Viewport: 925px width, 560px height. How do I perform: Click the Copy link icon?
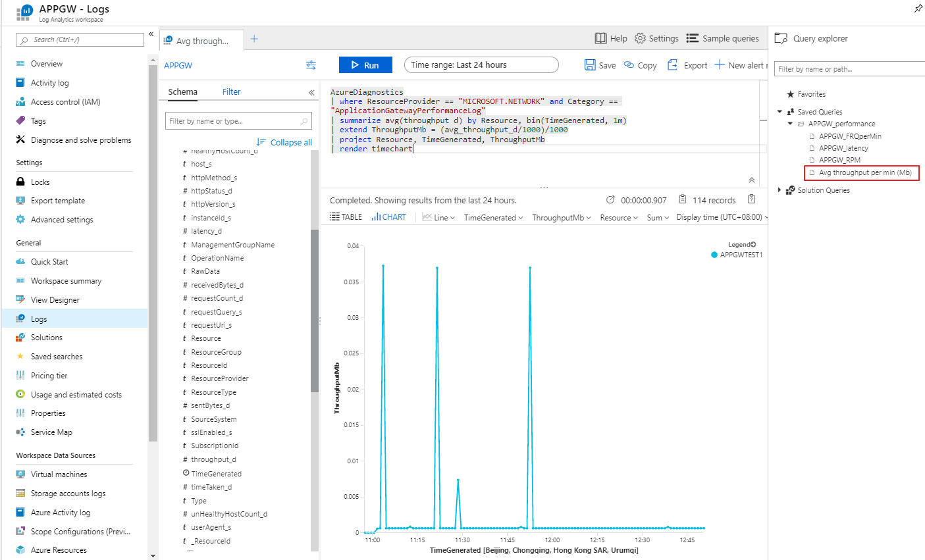(x=629, y=65)
